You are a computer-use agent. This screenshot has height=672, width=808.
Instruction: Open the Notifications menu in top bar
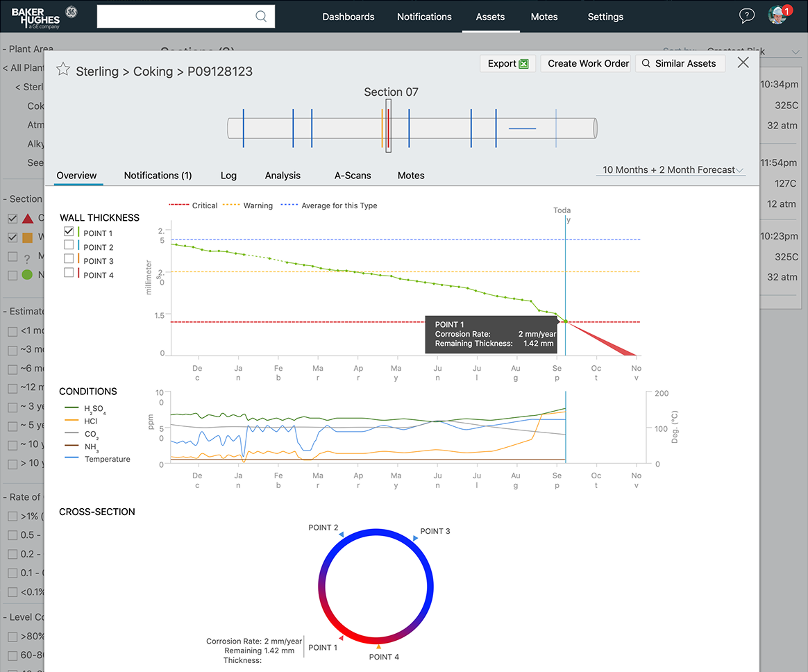point(424,17)
